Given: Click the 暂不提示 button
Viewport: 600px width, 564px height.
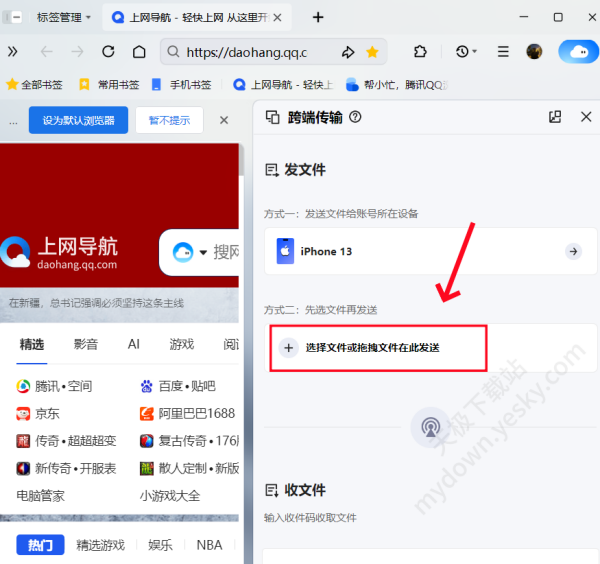Looking at the screenshot, I should pyautogui.click(x=169, y=121).
